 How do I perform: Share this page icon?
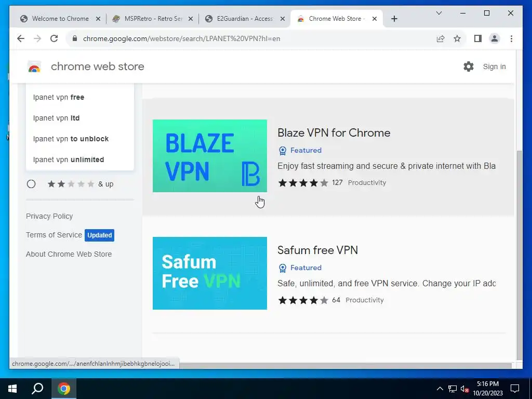click(x=441, y=38)
